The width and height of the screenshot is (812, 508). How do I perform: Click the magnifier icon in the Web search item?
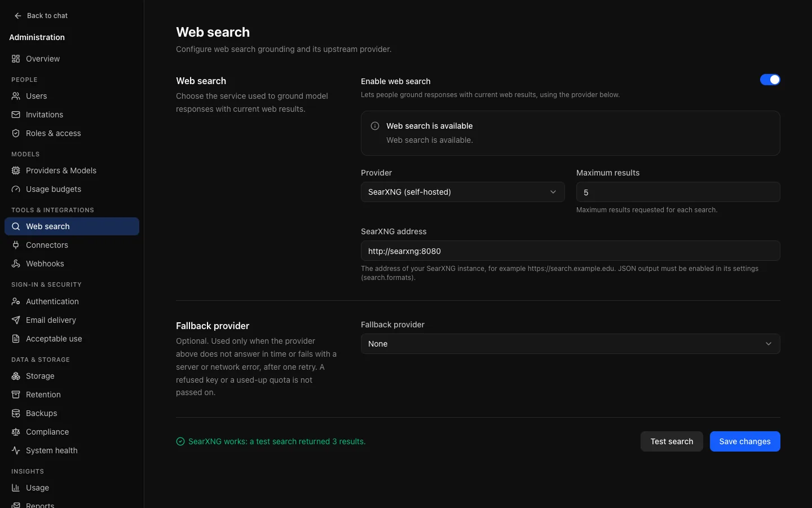pos(16,226)
